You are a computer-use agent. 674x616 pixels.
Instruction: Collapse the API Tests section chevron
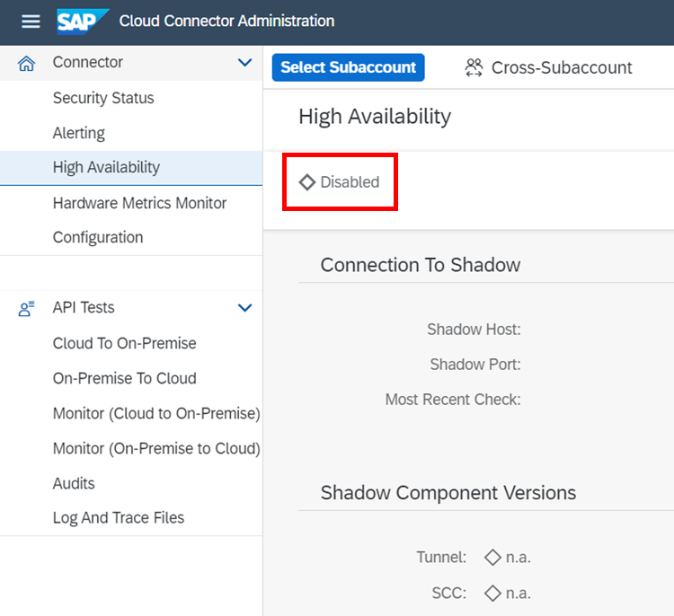244,308
